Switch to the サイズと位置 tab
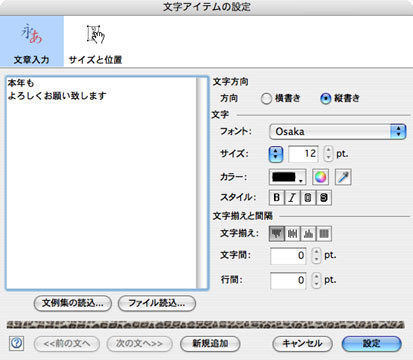Screen dimensions: 413x360 (95, 42)
